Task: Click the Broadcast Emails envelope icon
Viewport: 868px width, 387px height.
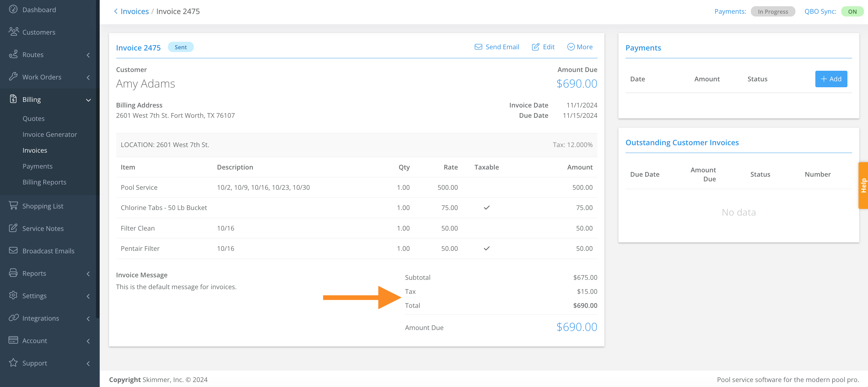Action: coord(13,251)
